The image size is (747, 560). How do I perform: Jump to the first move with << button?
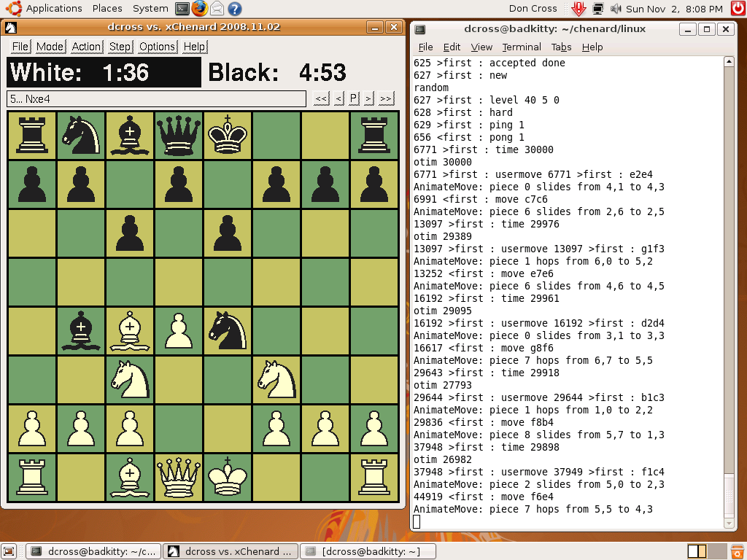point(321,98)
